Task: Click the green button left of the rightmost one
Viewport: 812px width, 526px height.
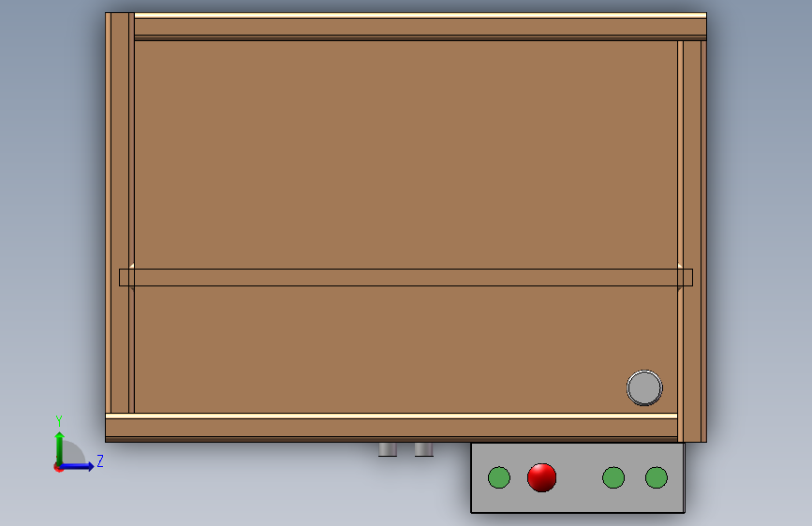Action: [613, 477]
